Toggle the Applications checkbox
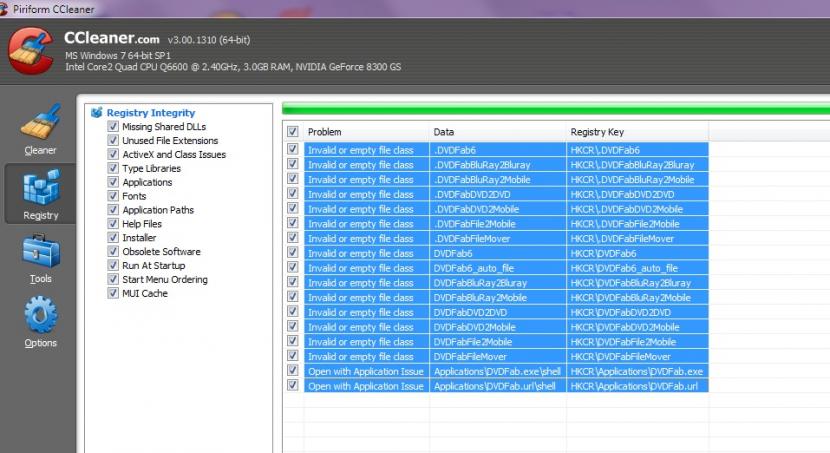 coord(113,182)
